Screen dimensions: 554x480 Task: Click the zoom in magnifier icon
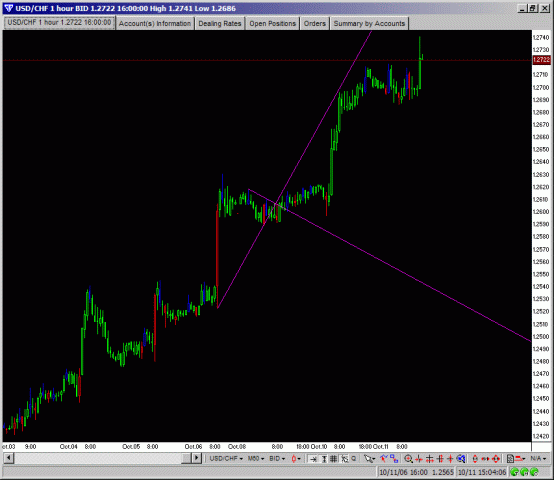(408, 459)
